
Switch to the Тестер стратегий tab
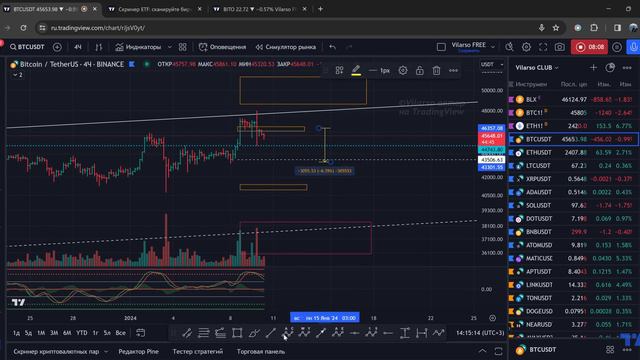(x=198, y=351)
